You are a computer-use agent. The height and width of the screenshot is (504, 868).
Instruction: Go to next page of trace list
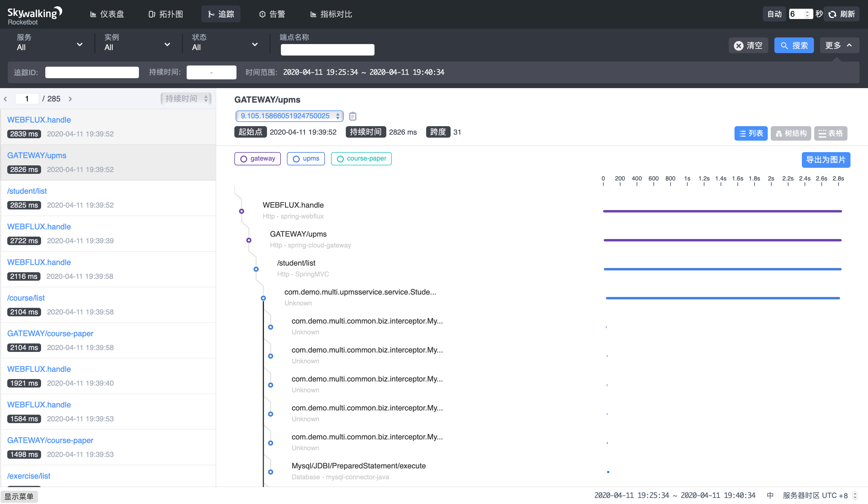70,99
